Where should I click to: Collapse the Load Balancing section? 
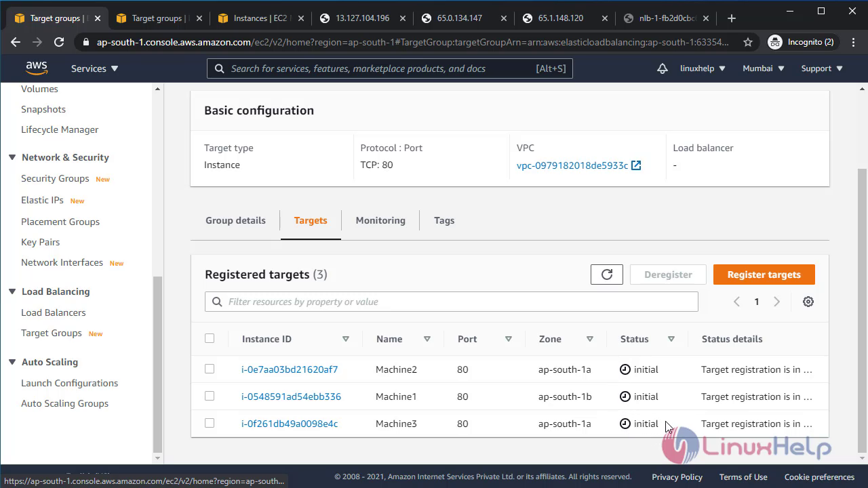pyautogui.click(x=12, y=291)
